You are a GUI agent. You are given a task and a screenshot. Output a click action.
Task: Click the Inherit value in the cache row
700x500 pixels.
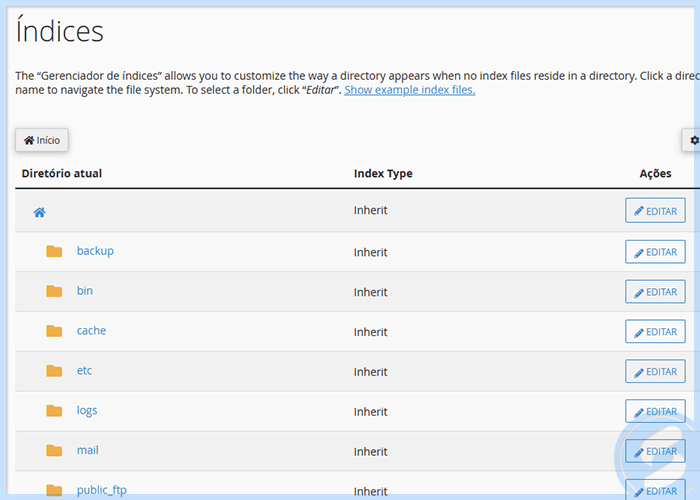point(371,332)
